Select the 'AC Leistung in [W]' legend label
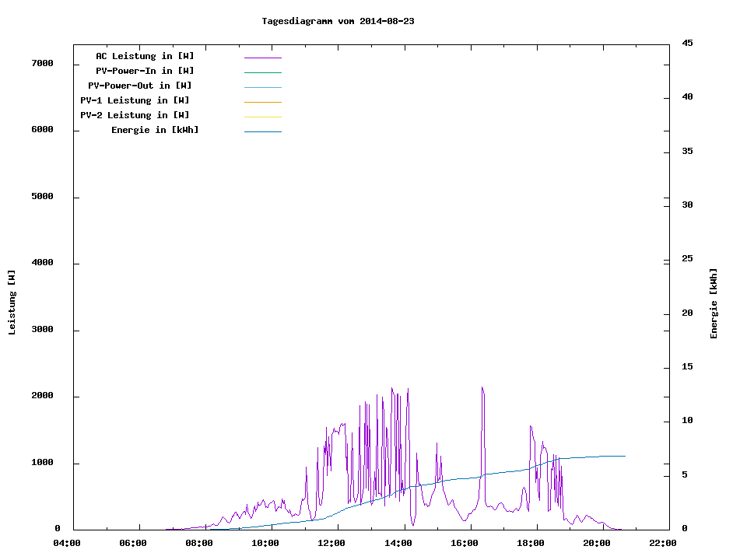 [145, 56]
